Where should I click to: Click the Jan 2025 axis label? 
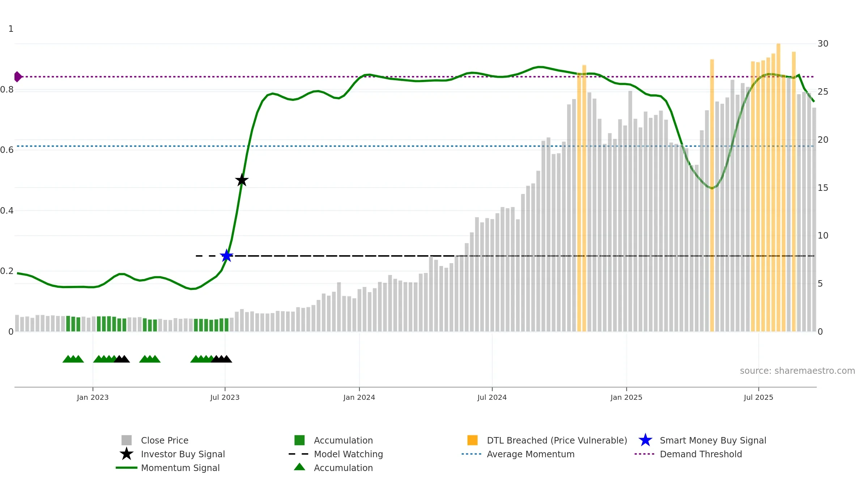point(626,397)
